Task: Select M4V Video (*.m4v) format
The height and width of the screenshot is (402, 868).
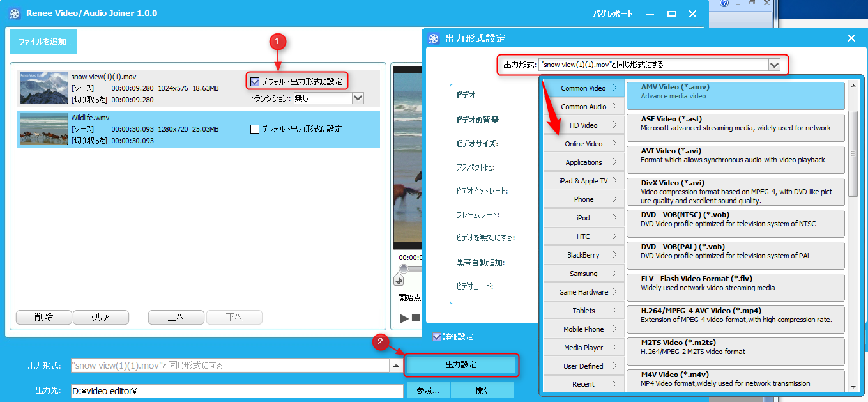Action: (736, 380)
